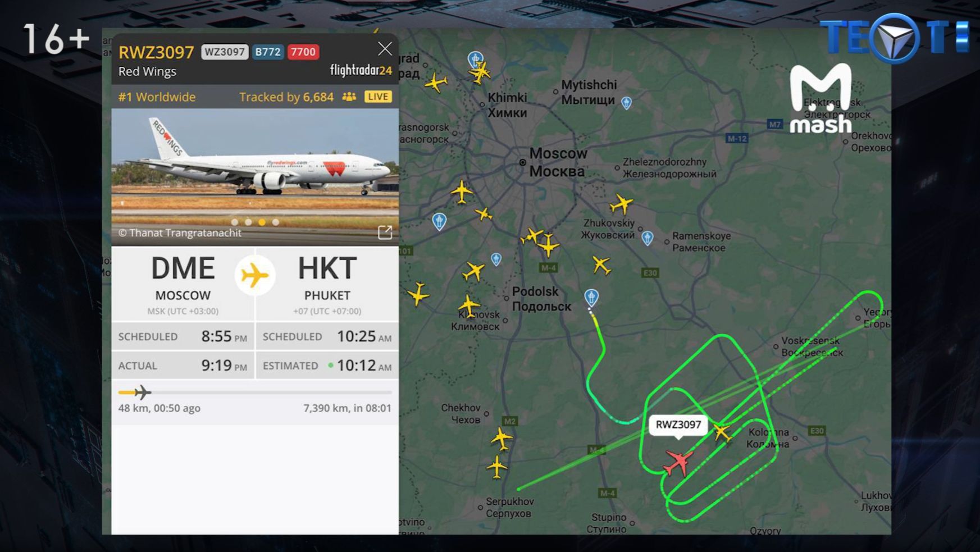Select the first photo carousel dot
Image resolution: width=980 pixels, height=552 pixels.
tap(235, 222)
